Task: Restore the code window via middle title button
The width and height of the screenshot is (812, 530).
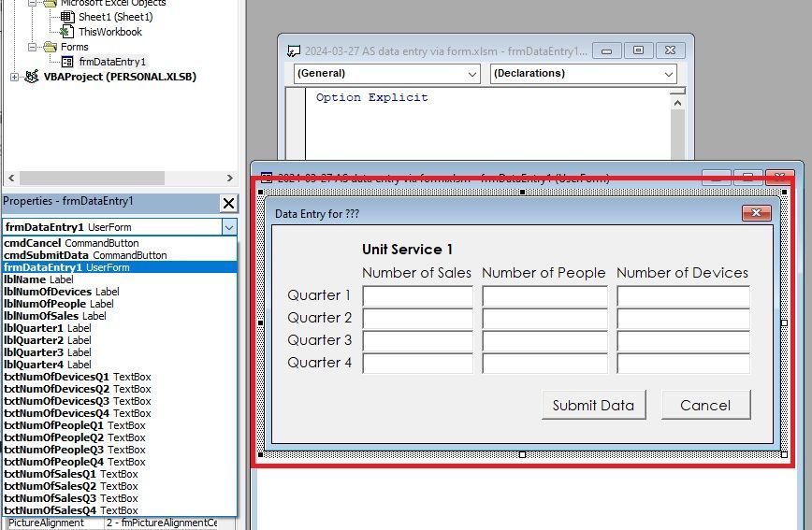Action: click(638, 50)
